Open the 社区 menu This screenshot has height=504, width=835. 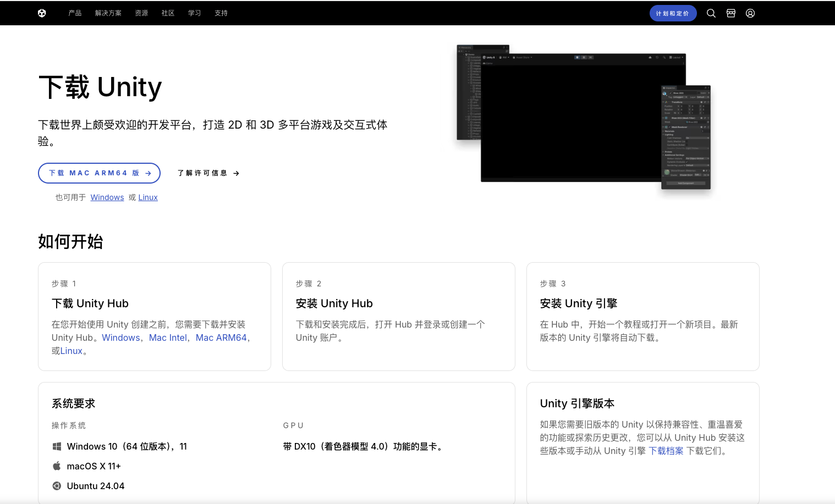pos(168,13)
